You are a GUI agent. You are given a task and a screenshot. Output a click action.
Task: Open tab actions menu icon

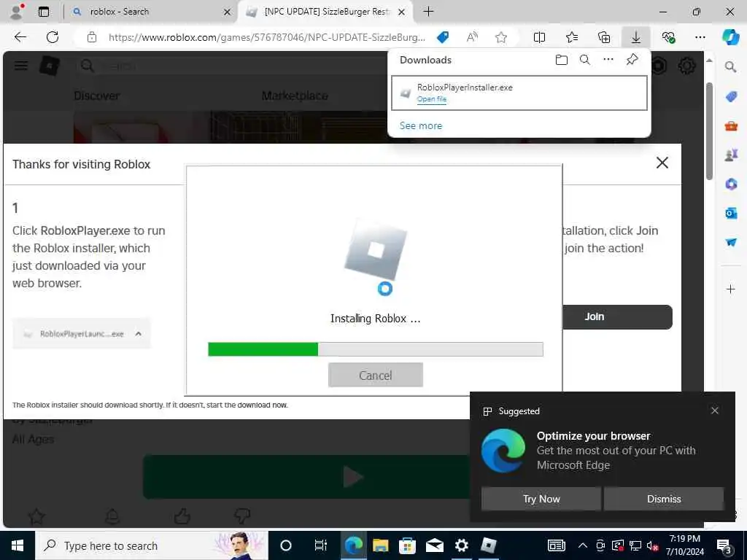pos(44,12)
